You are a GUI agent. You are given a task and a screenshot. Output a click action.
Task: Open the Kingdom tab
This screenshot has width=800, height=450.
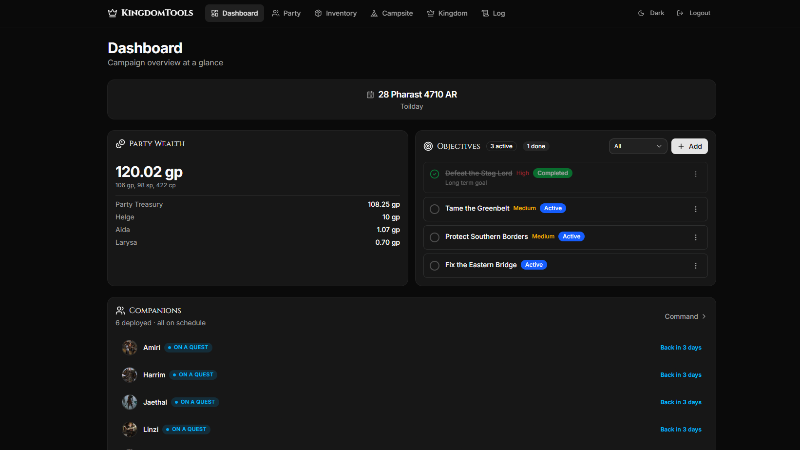[447, 13]
